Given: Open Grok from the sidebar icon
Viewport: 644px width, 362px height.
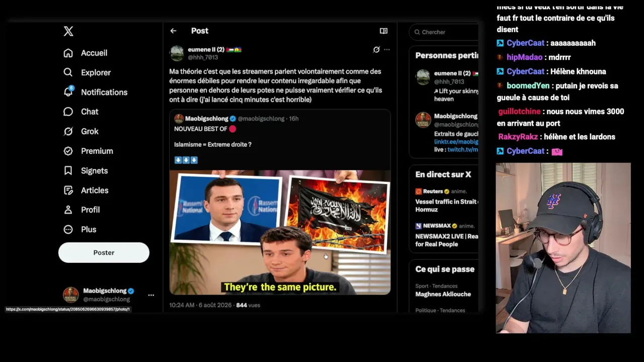Looking at the screenshot, I should (68, 131).
